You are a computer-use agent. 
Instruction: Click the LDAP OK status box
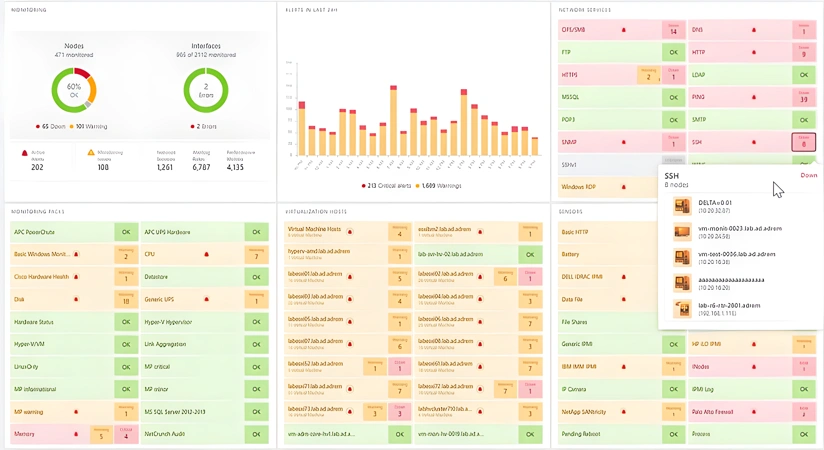[804, 75]
